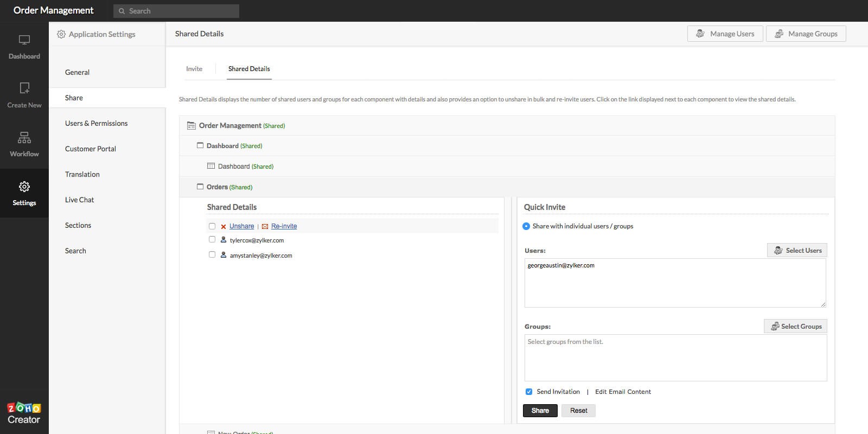868x434 pixels.
Task: Select the Settings gear icon
Action: 24,187
